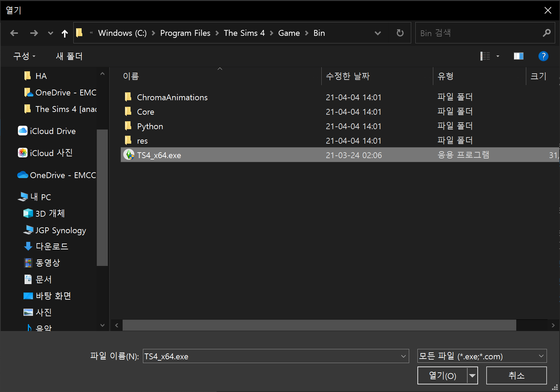This screenshot has height=392, width=560.
Task: Select the ChromaAnimations folder
Action: tap(172, 97)
